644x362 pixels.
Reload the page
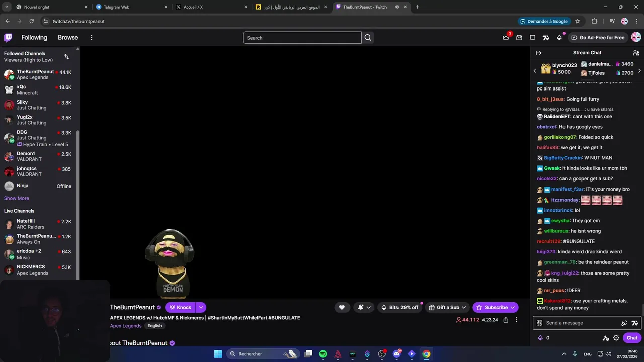[x=31, y=21]
